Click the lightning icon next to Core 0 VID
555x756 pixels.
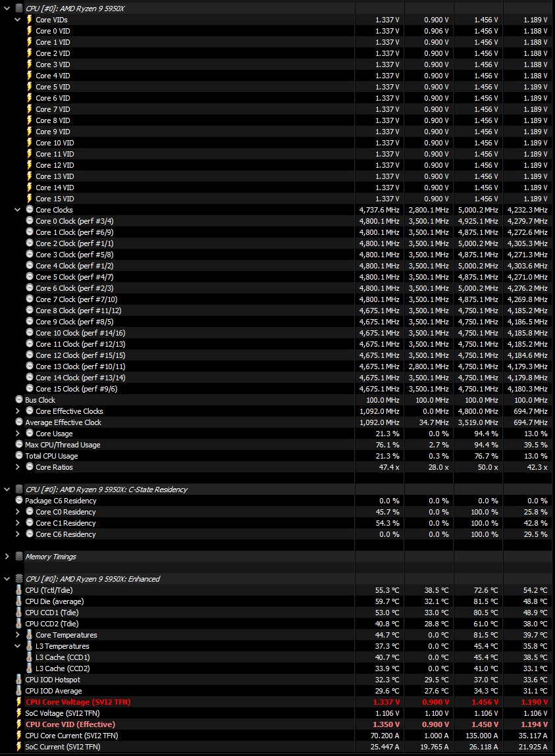[30, 31]
